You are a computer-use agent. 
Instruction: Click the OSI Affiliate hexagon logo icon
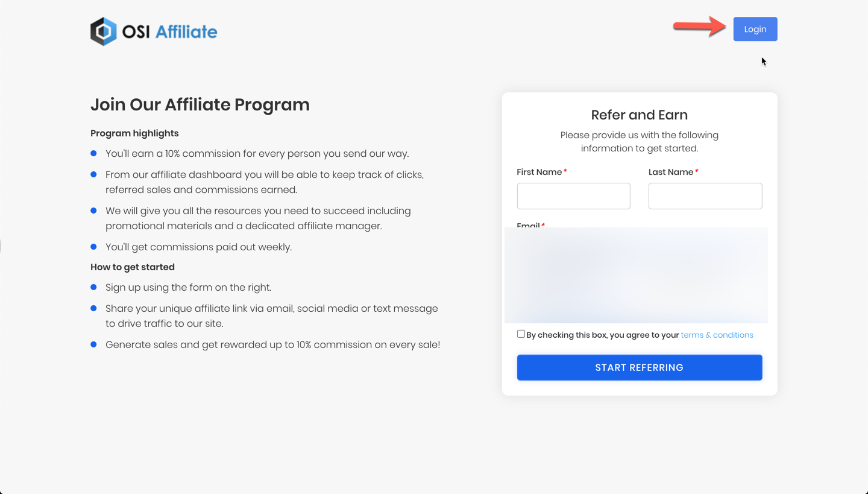click(102, 30)
